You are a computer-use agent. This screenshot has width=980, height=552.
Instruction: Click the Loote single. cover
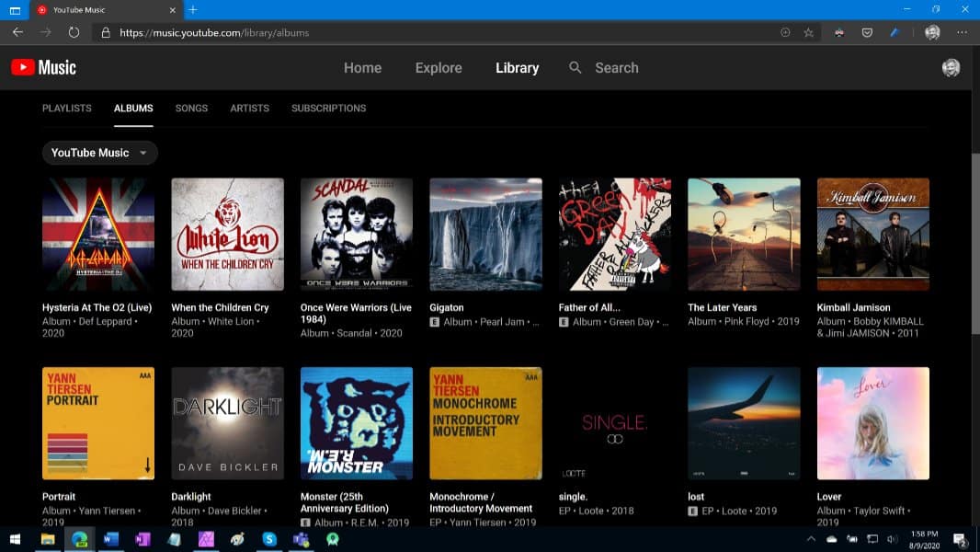coord(614,423)
